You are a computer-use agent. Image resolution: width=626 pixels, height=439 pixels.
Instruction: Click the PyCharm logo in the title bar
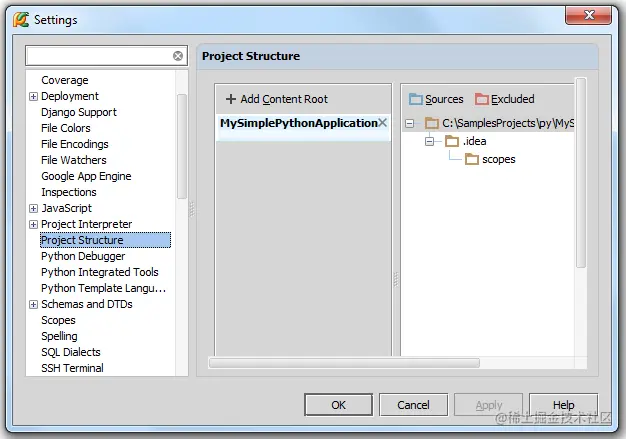21,19
